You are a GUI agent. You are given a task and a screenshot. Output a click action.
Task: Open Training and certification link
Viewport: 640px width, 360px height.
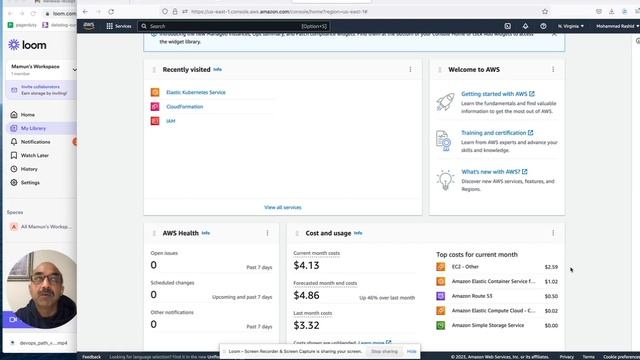point(497,133)
